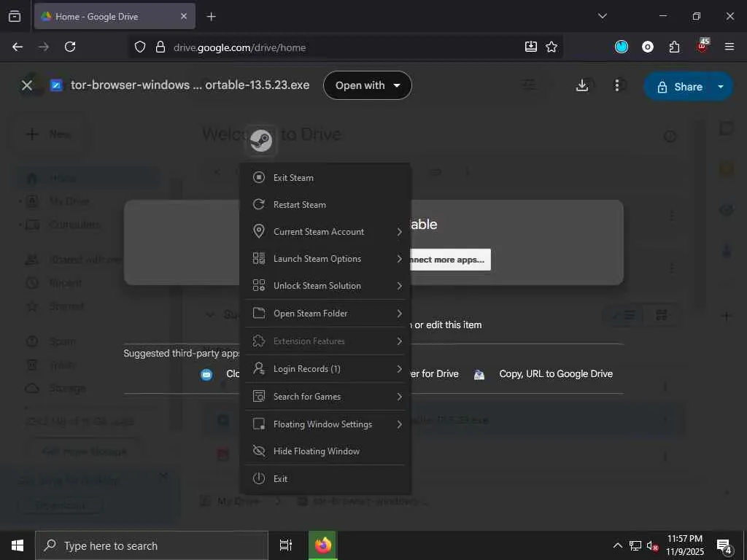The height and width of the screenshot is (560, 747).
Task: Expand arrow beside Launch Steam Options
Action: coord(399,259)
